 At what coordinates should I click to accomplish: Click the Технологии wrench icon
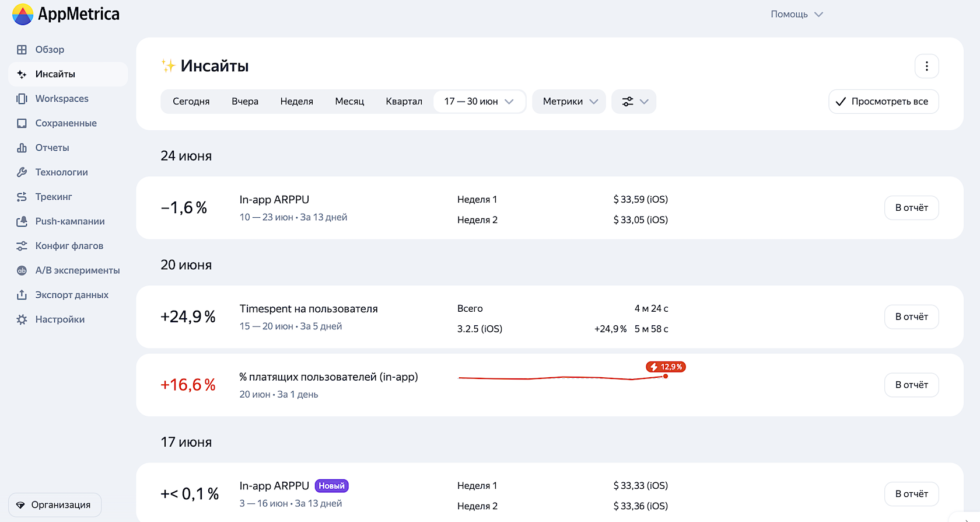[x=22, y=172]
